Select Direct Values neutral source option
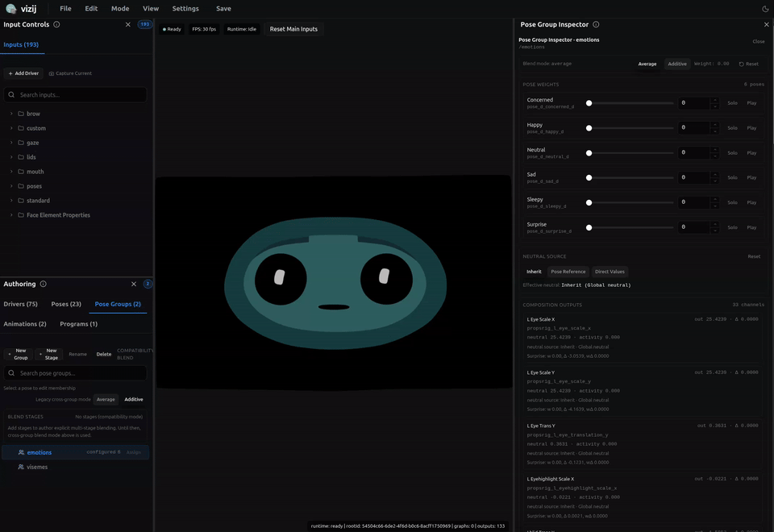The height and width of the screenshot is (532, 774). 610,272
